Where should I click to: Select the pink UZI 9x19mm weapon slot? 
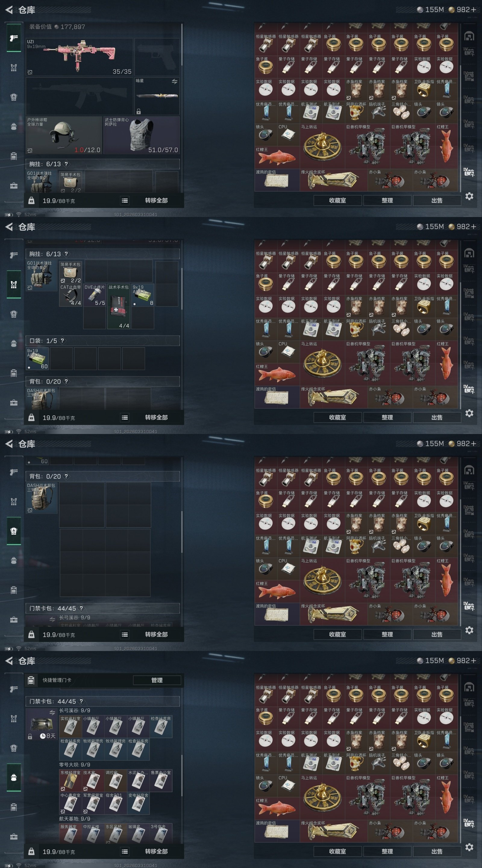[80, 57]
